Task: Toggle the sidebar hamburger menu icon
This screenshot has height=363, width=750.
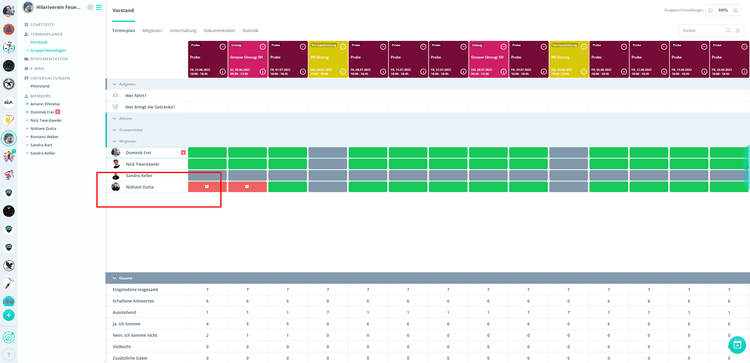Action: pos(99,7)
